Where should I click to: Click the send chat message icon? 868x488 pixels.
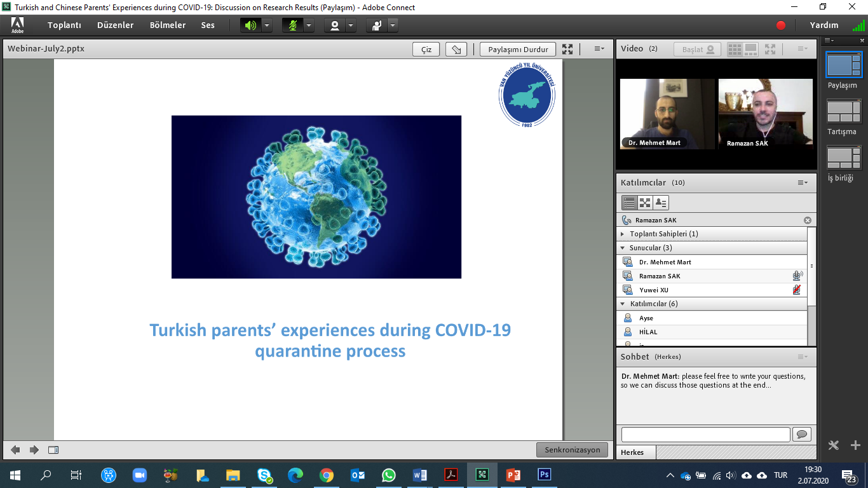pos(801,434)
